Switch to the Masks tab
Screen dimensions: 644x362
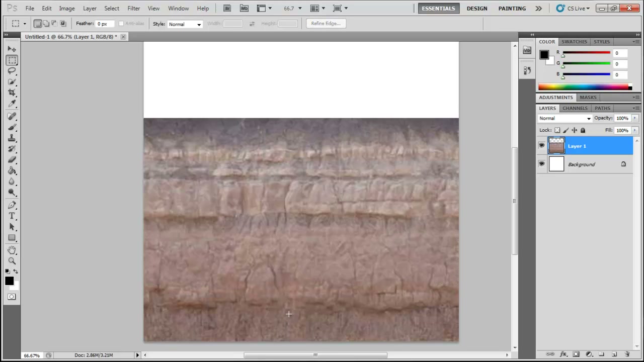point(588,97)
